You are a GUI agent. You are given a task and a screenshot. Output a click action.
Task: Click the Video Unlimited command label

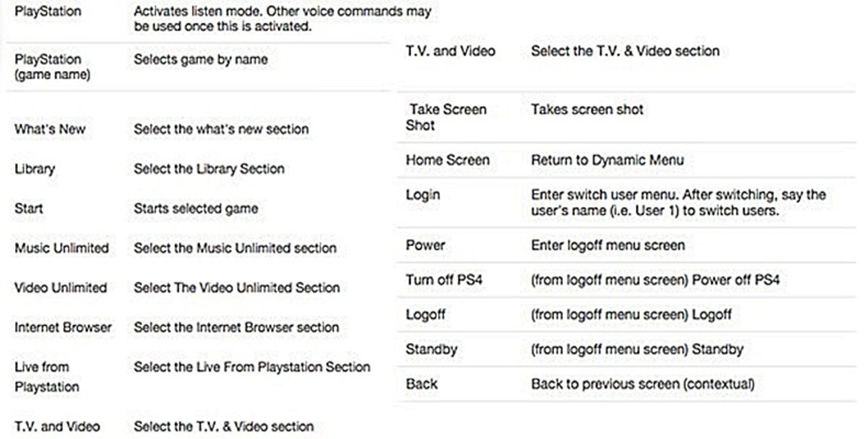pyautogui.click(x=61, y=288)
